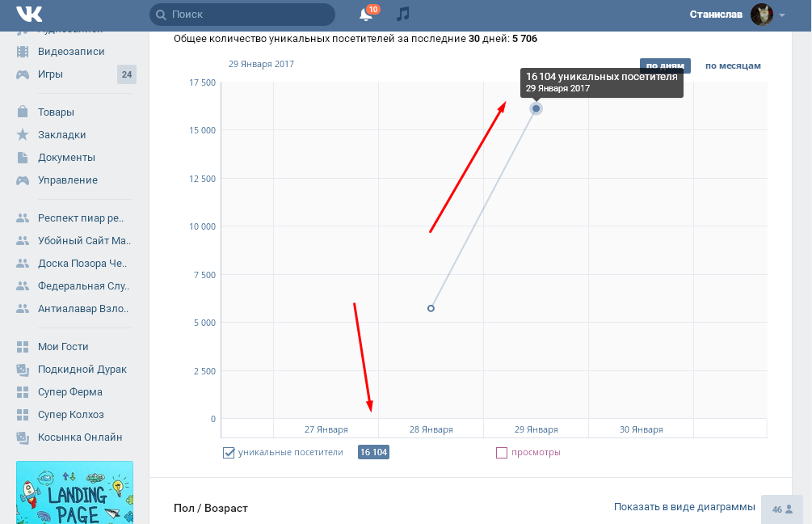
Task: Click the Документы file icon
Action: 23,158
